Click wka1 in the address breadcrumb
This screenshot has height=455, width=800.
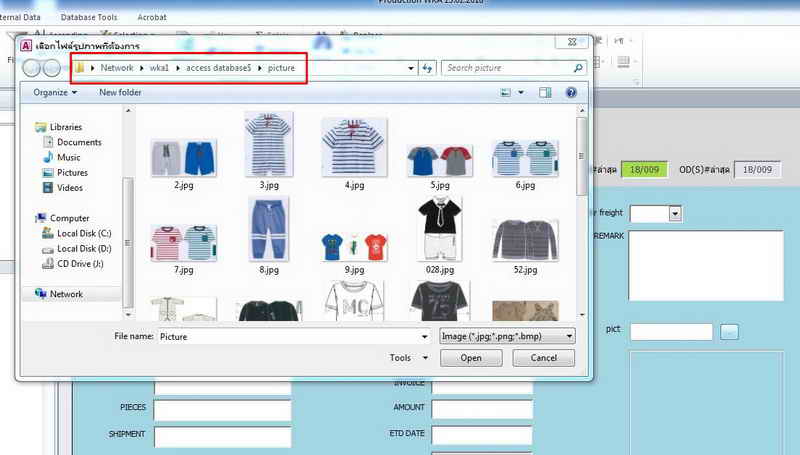pyautogui.click(x=159, y=68)
